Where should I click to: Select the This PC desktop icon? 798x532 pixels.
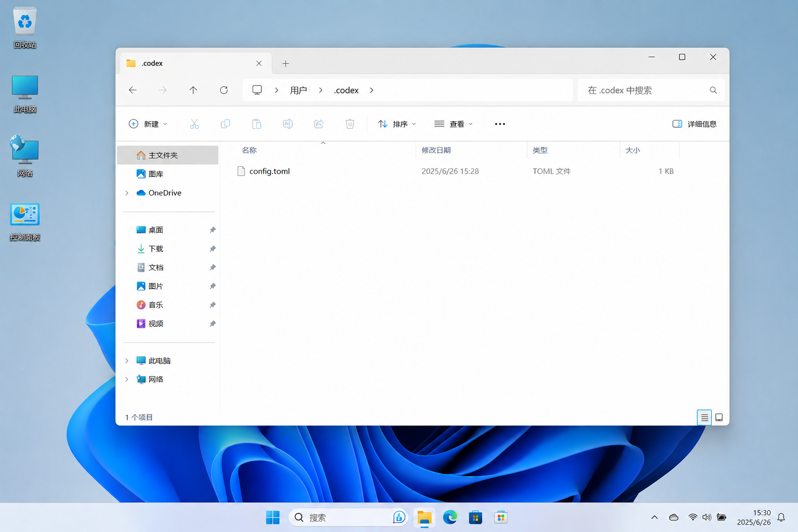click(25, 94)
